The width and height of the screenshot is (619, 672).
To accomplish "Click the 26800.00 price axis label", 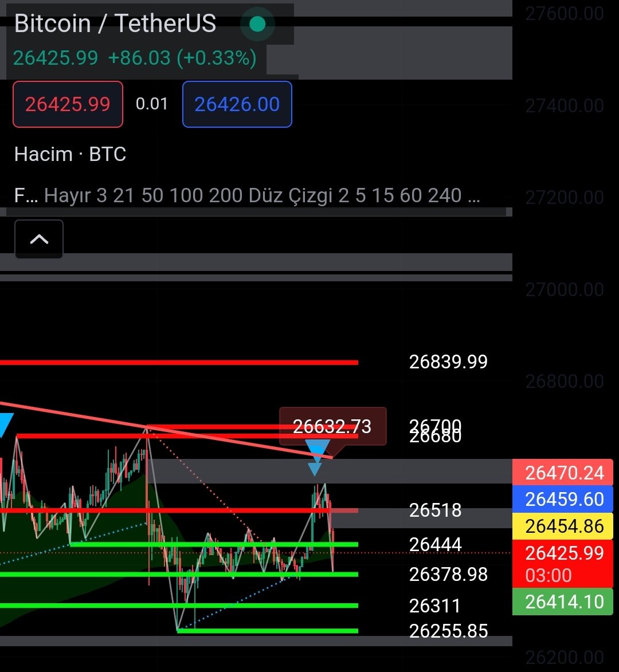I will click(565, 381).
